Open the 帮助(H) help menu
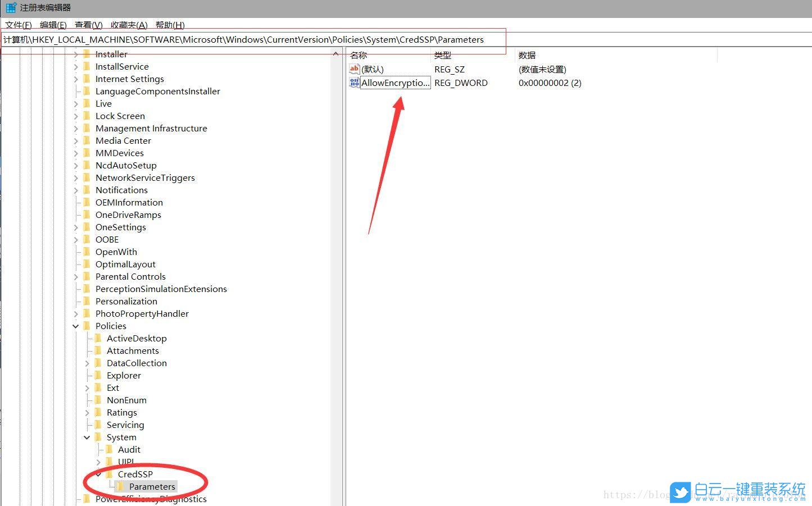 [170, 25]
